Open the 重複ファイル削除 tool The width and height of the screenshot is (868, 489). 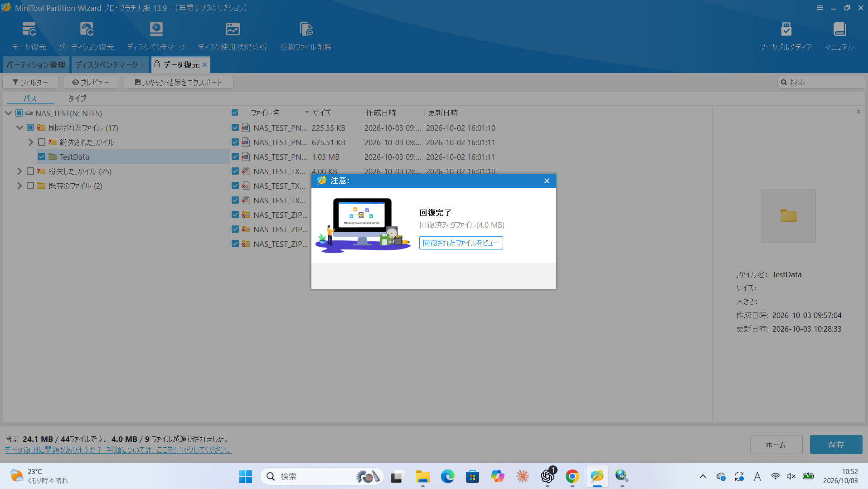(306, 36)
